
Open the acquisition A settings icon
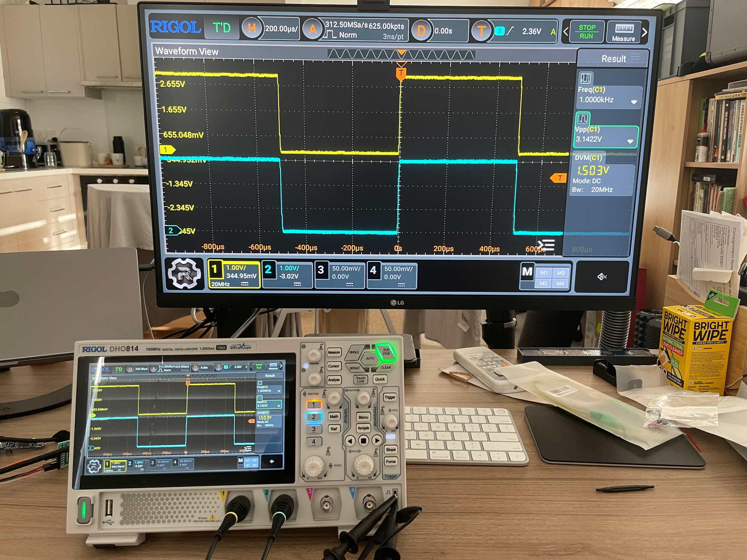[x=312, y=30]
